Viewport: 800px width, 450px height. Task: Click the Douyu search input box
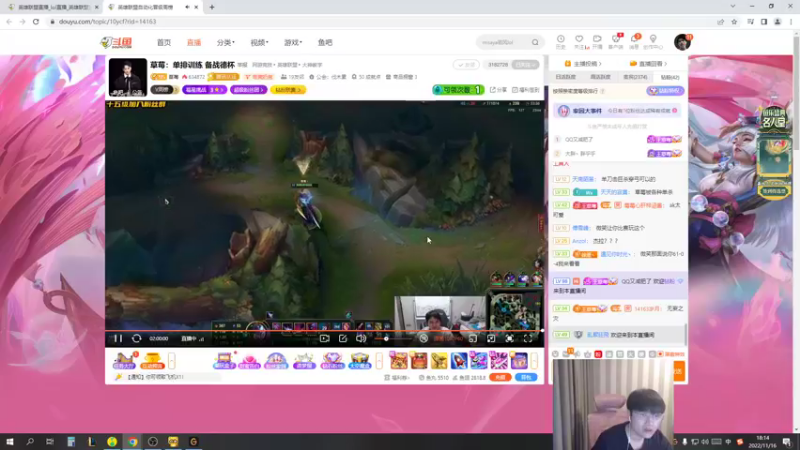[503, 42]
